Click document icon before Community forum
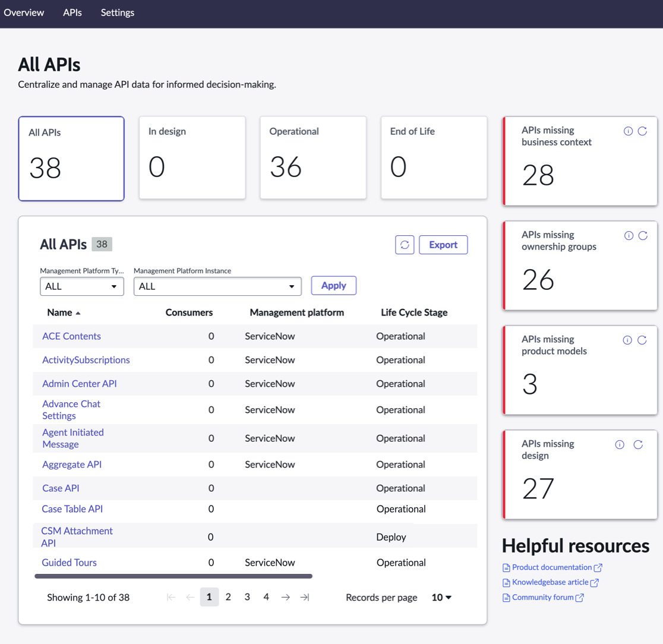Image resolution: width=663 pixels, height=644 pixels. click(x=506, y=598)
